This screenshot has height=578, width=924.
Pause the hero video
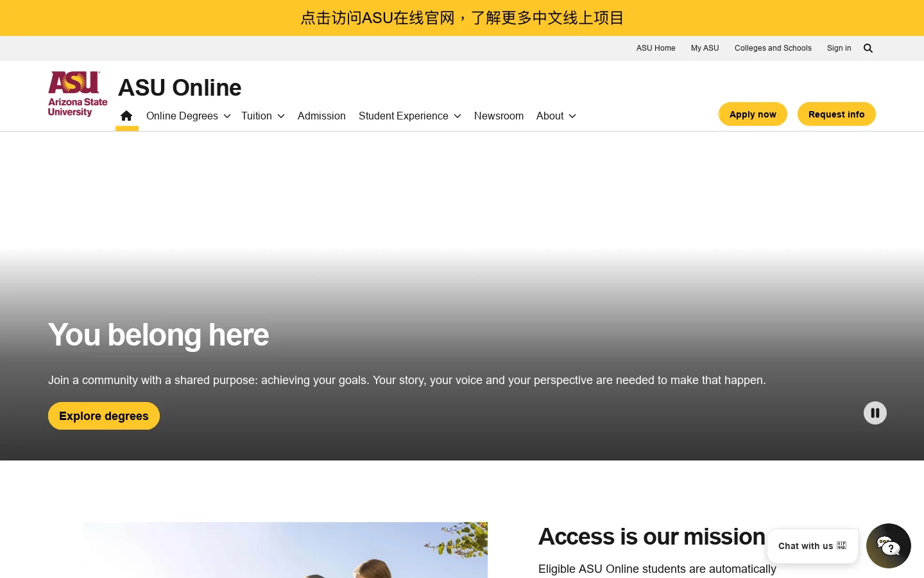point(875,413)
